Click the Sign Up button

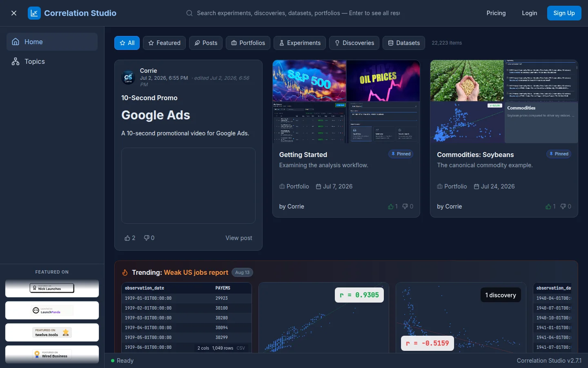564,13
